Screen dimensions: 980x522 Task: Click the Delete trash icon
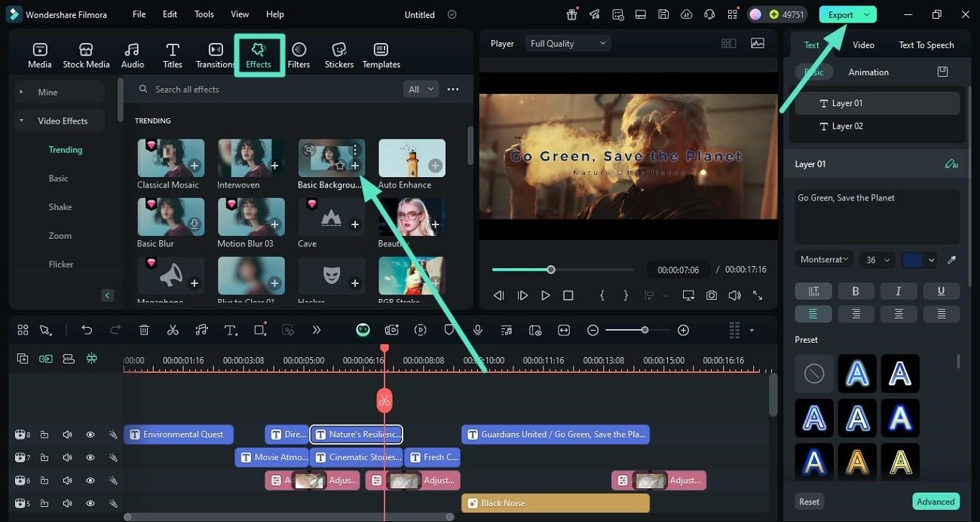point(144,330)
